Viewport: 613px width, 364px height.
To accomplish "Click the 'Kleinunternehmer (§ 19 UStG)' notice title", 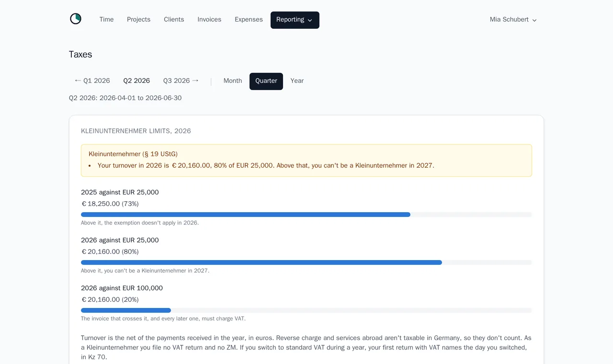I will point(133,154).
